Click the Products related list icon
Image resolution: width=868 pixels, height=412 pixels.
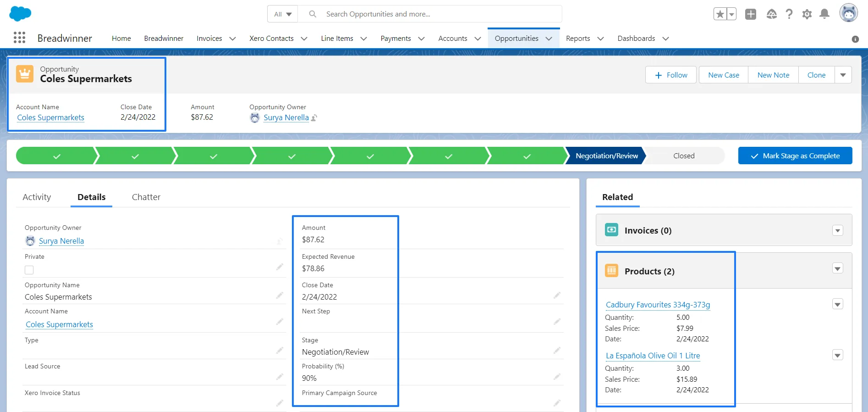coord(612,271)
